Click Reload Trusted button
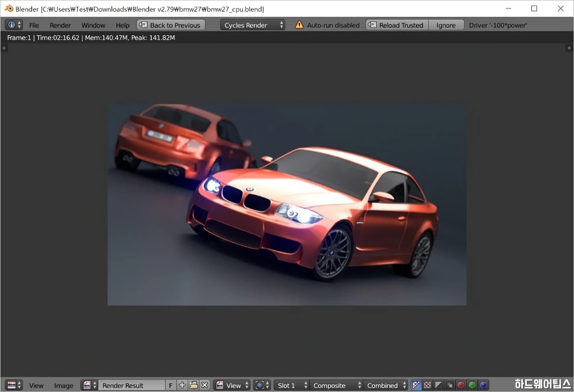Image resolution: width=574 pixels, height=392 pixels. click(397, 25)
